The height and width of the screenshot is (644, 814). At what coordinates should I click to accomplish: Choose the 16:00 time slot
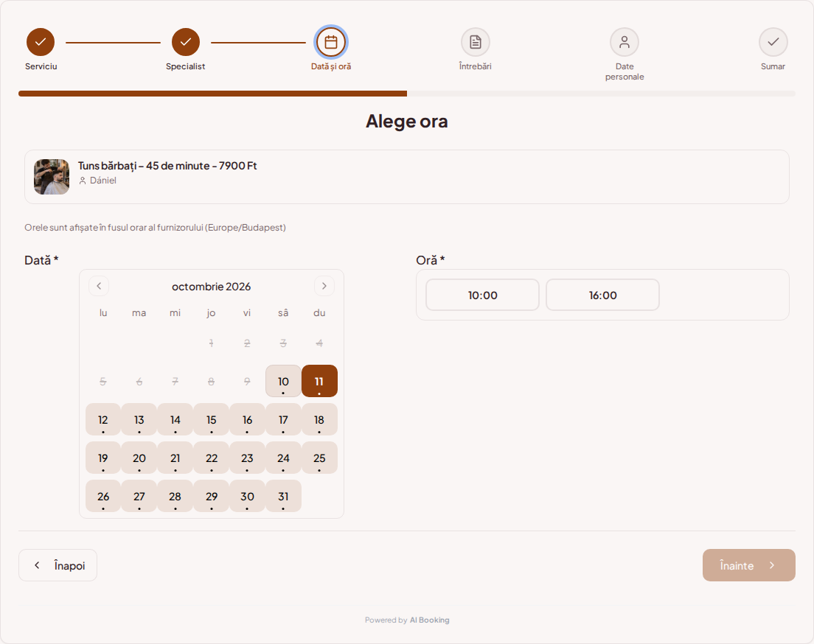click(x=602, y=295)
